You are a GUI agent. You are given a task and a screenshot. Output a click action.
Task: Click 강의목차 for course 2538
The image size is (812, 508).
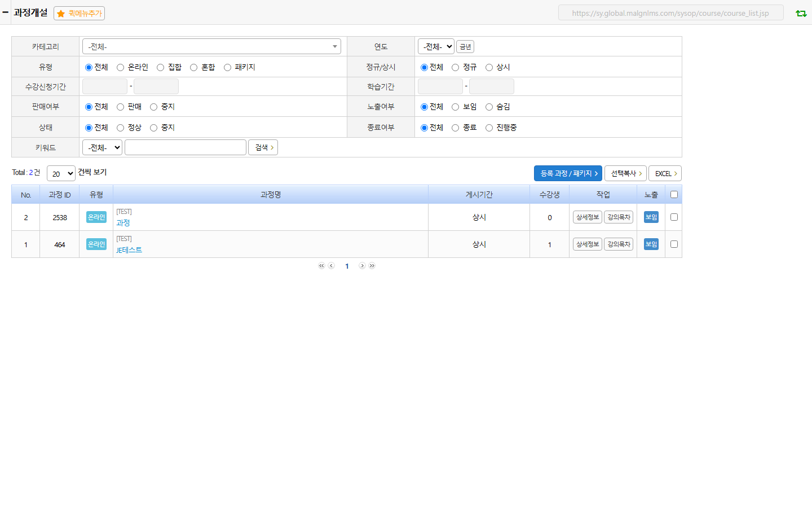click(x=619, y=217)
